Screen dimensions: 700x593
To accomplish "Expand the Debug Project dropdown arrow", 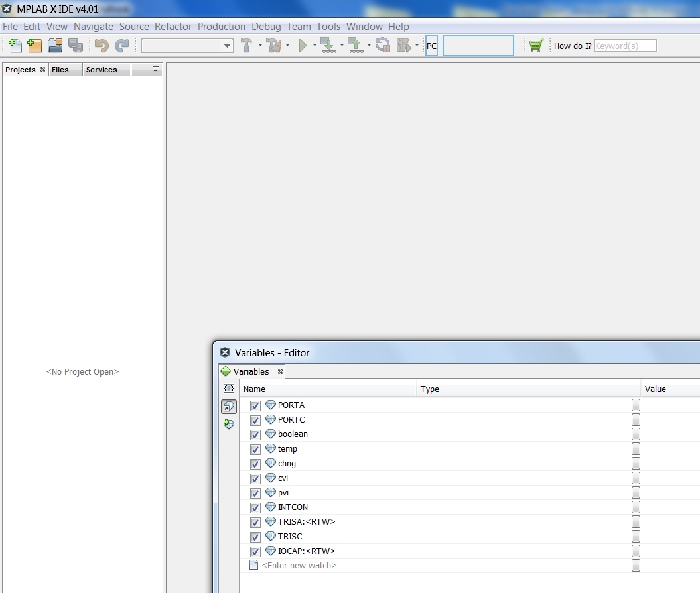I will (417, 45).
